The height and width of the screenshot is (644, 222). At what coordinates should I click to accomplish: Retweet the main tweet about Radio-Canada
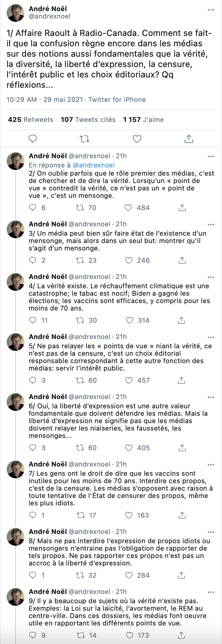click(x=85, y=139)
